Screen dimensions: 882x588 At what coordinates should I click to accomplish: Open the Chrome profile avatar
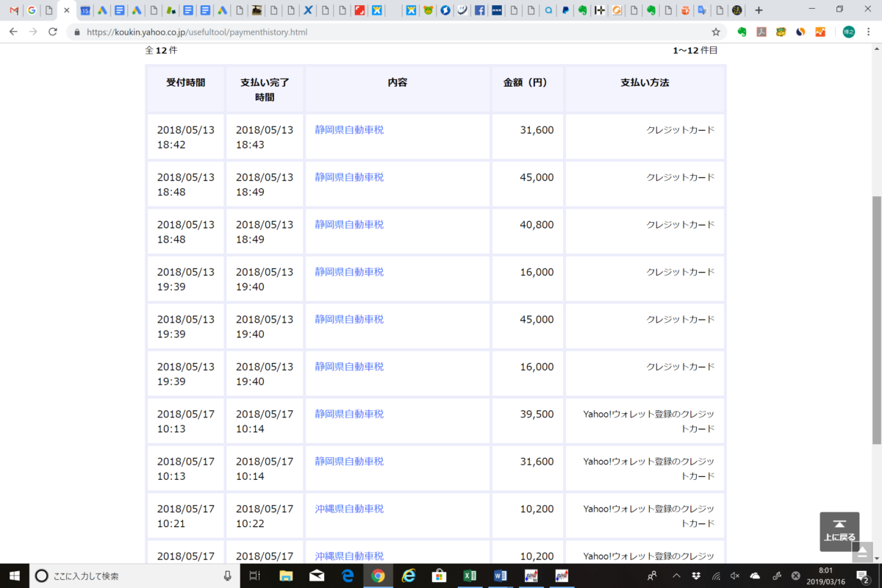[849, 32]
